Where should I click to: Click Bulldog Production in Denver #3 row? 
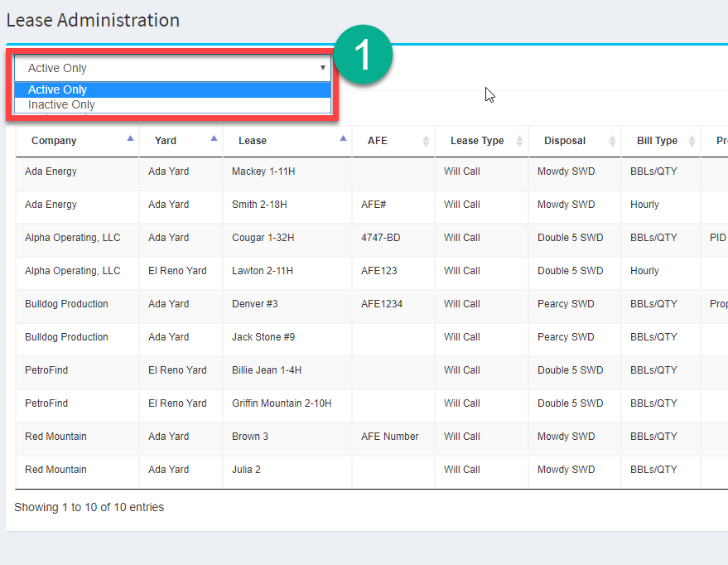(66, 304)
